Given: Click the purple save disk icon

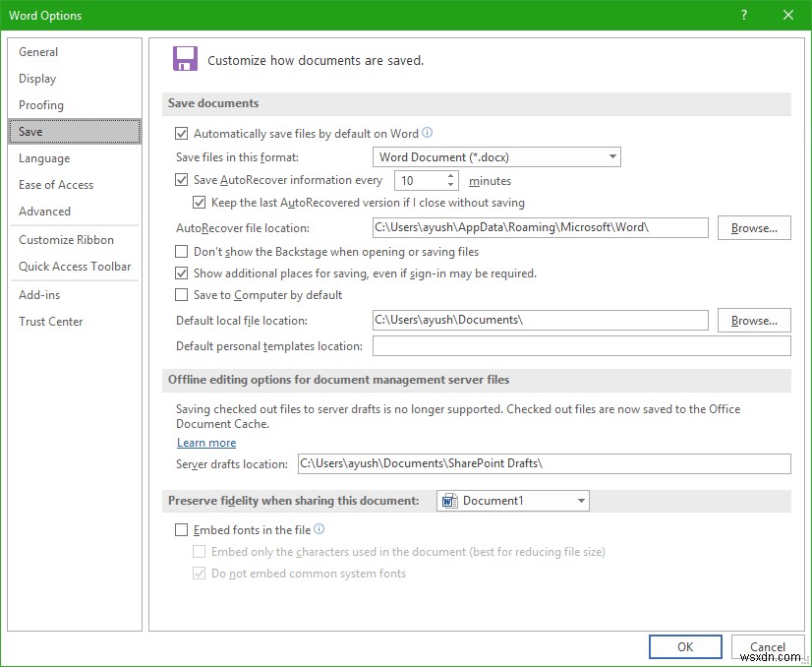Looking at the screenshot, I should coord(186,59).
